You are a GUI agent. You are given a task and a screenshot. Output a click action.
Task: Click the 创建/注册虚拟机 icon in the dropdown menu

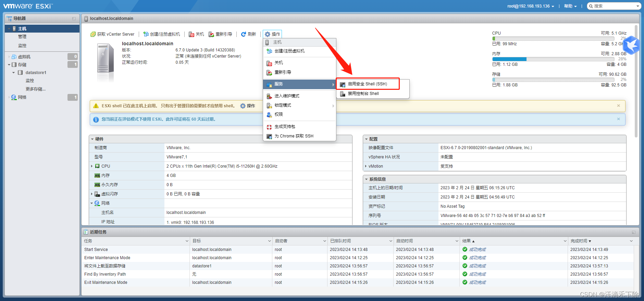[269, 51]
